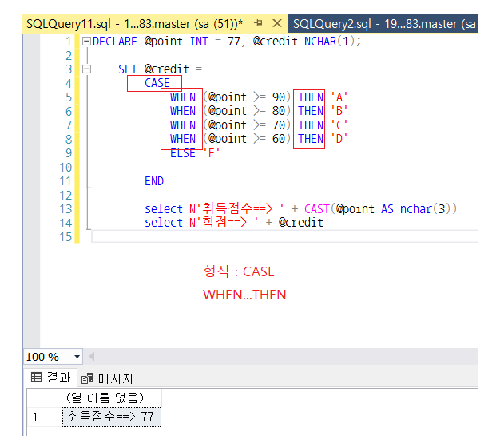504x443 pixels.
Task: Click NCHAR(1) type on line 1
Action: coord(329,42)
